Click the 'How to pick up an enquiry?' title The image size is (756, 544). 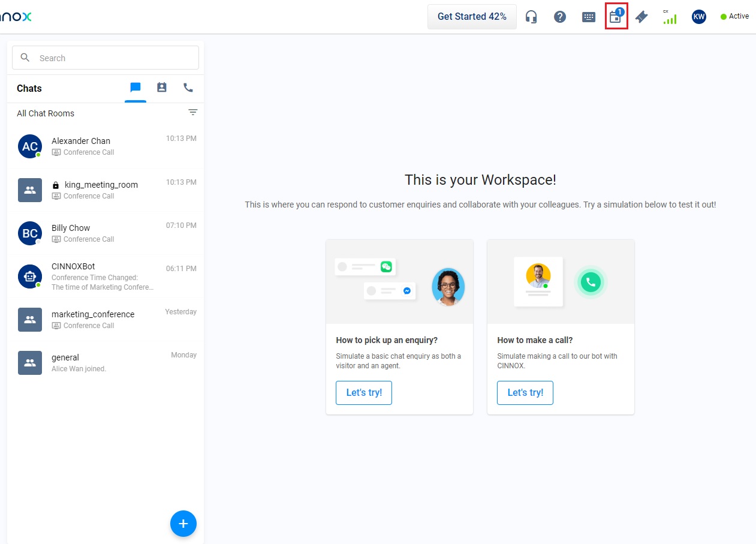387,340
